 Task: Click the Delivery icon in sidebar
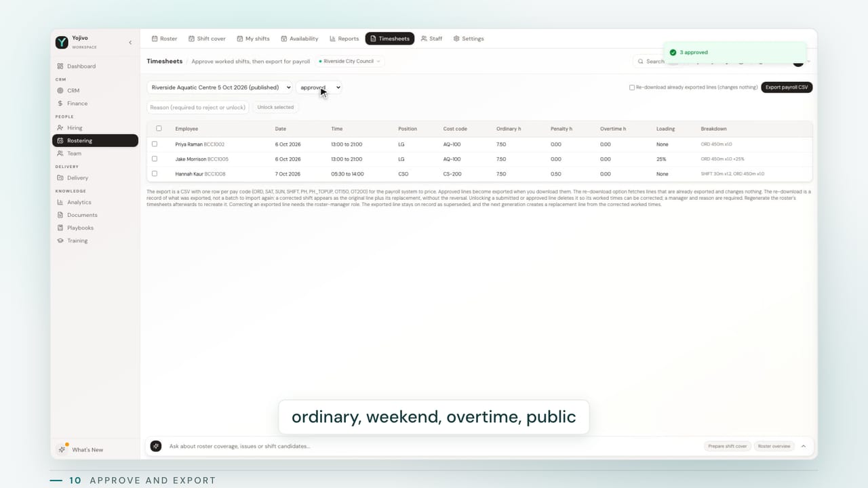[60, 178]
